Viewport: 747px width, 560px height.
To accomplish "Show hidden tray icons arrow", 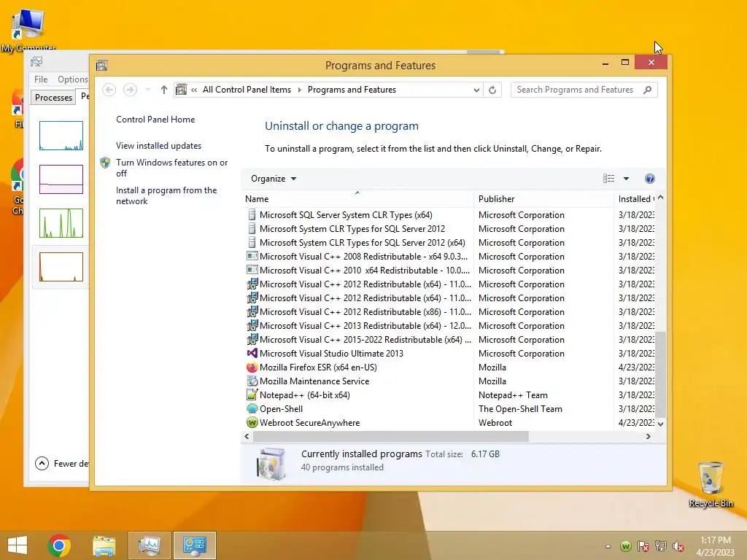I will 608,546.
